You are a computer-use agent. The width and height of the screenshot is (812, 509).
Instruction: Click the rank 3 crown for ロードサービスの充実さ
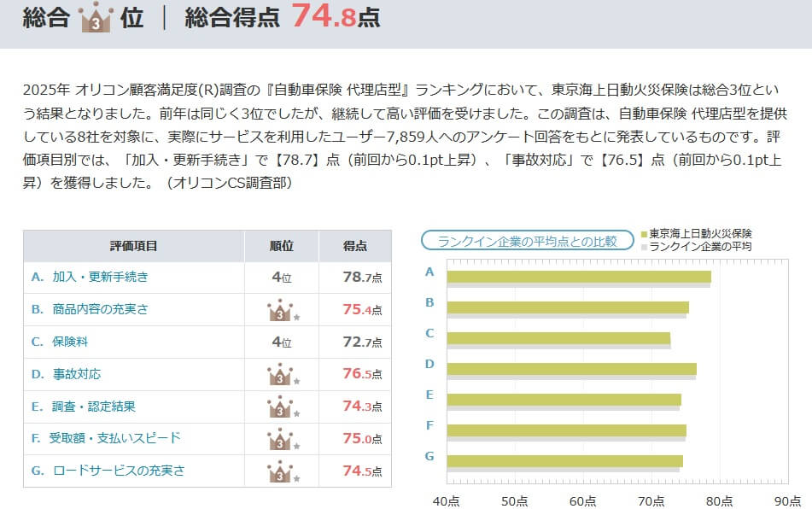[x=281, y=471]
